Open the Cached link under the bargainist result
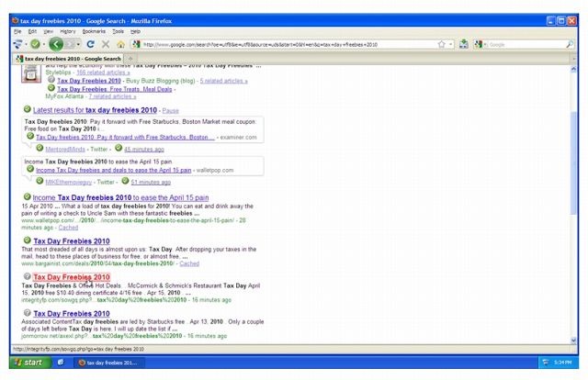Image resolution: width=588 pixels, height=380 pixels. [189, 263]
